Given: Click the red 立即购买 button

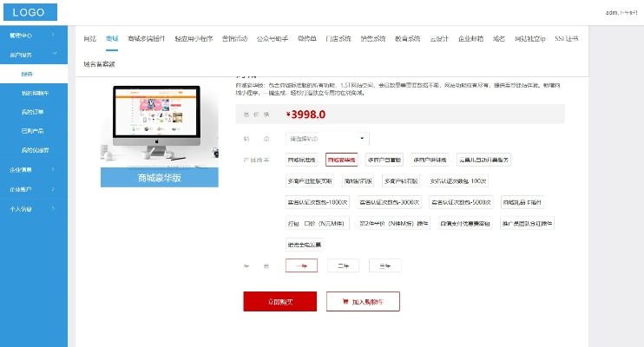Looking at the screenshot, I should pyautogui.click(x=280, y=302).
